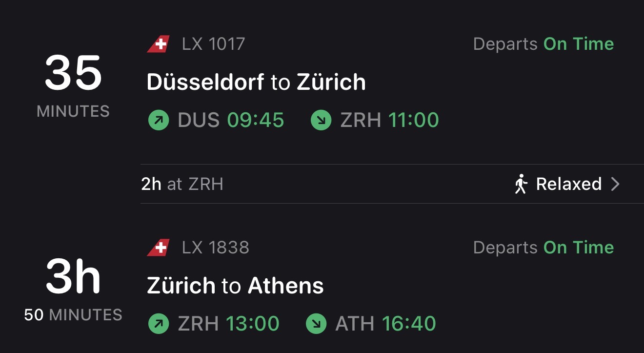Screen dimensions: 644x353
Task: Toggle the On Time indicator for LX 1838
Action: 579,247
